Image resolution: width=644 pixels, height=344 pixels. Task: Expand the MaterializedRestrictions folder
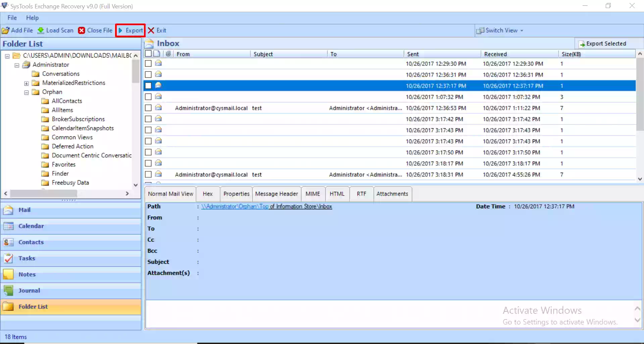(x=27, y=83)
